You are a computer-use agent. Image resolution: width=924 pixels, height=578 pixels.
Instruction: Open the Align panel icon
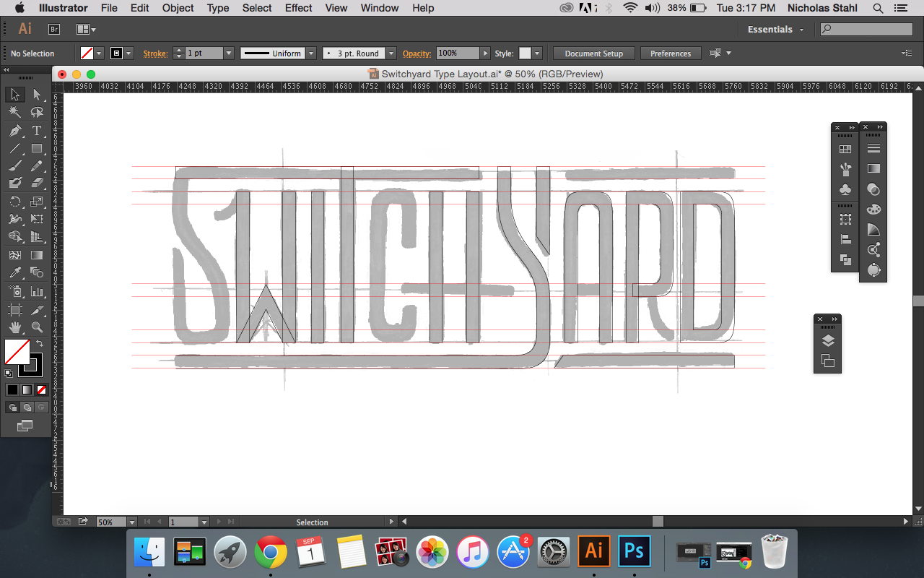pos(845,240)
